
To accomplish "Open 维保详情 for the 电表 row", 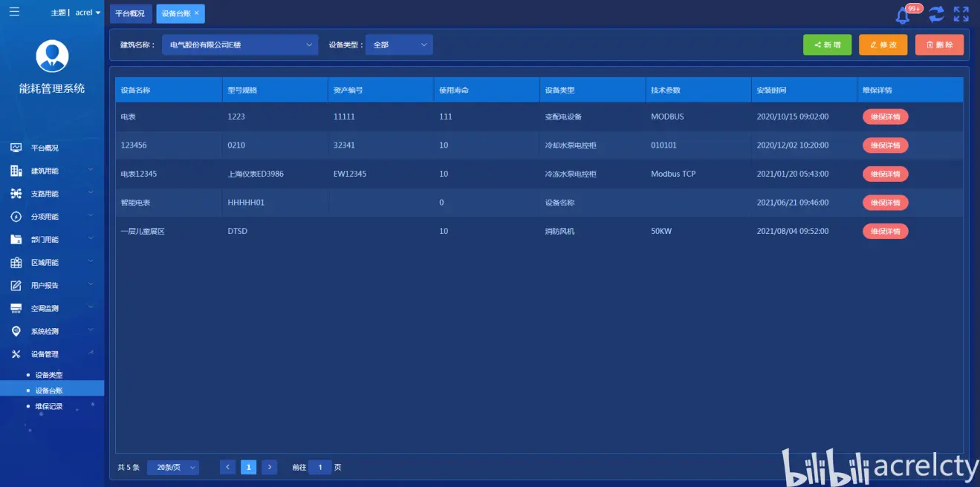I will pyautogui.click(x=886, y=117).
